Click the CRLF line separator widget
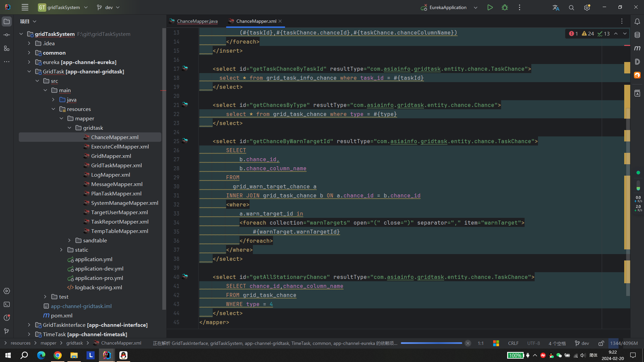644x362 pixels. point(513,343)
